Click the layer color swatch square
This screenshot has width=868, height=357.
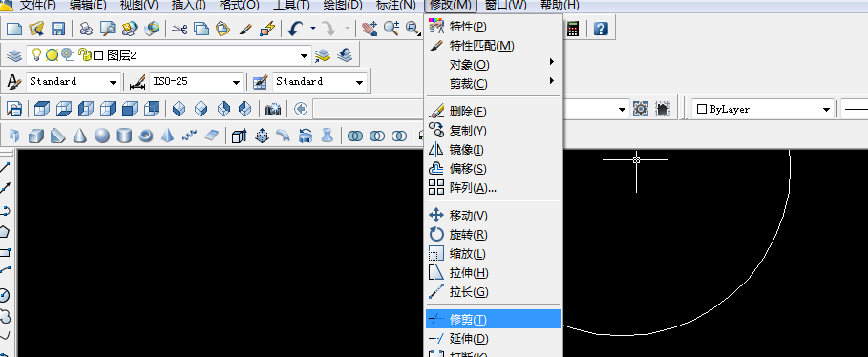pos(98,55)
